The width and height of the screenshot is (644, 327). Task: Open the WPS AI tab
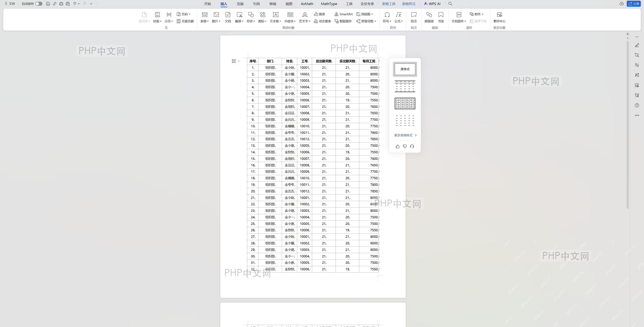point(432,4)
